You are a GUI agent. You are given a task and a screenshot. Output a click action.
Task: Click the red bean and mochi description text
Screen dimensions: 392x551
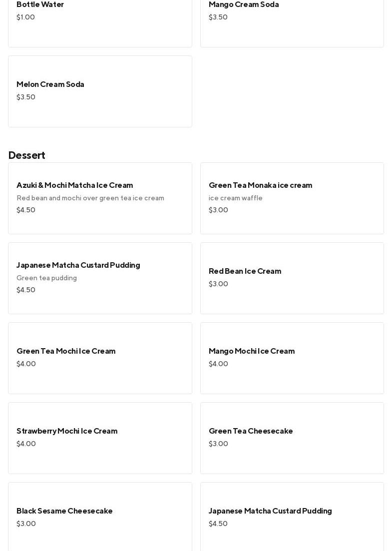pyautogui.click(x=90, y=198)
